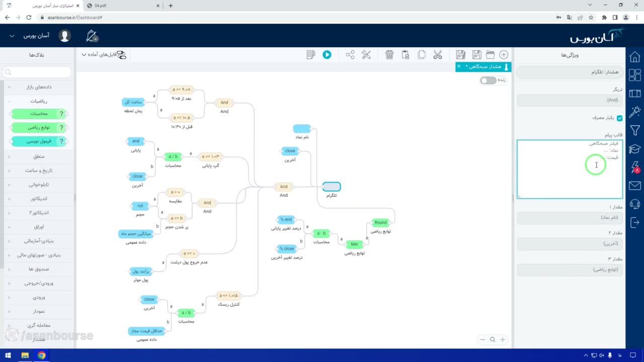Uncheck the یکبار مصرف checkbox

point(619,118)
